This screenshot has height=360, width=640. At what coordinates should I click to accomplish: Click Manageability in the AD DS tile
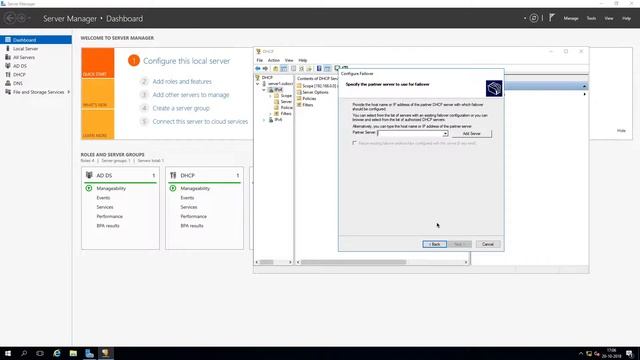point(111,189)
